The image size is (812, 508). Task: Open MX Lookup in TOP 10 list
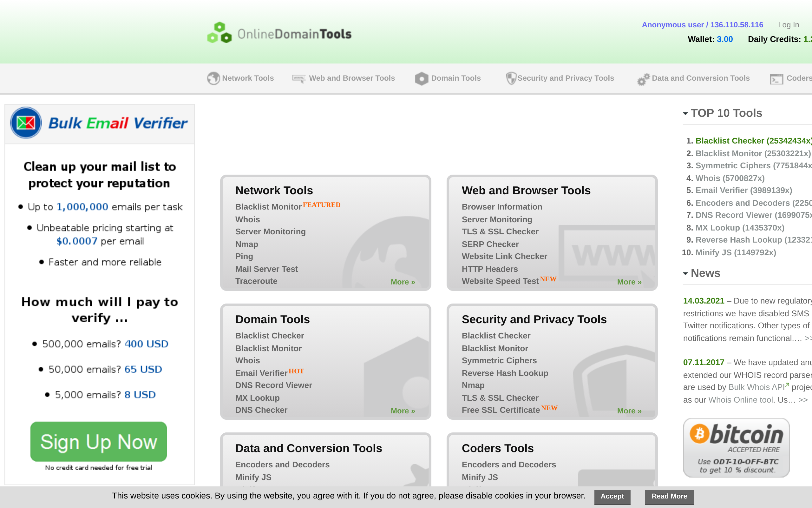(x=740, y=228)
